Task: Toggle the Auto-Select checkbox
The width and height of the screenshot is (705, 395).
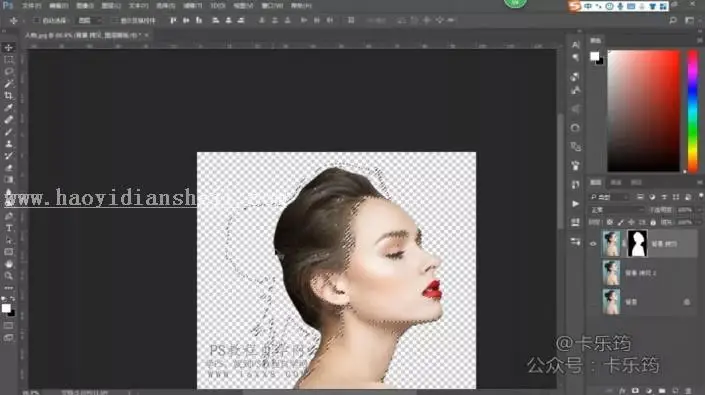Action: [36, 21]
